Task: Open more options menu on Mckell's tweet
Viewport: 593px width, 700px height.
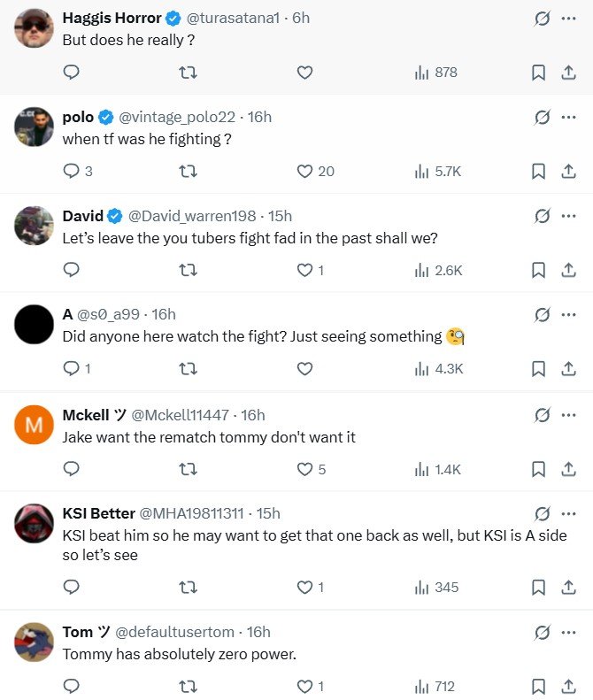Action: pyautogui.click(x=569, y=414)
